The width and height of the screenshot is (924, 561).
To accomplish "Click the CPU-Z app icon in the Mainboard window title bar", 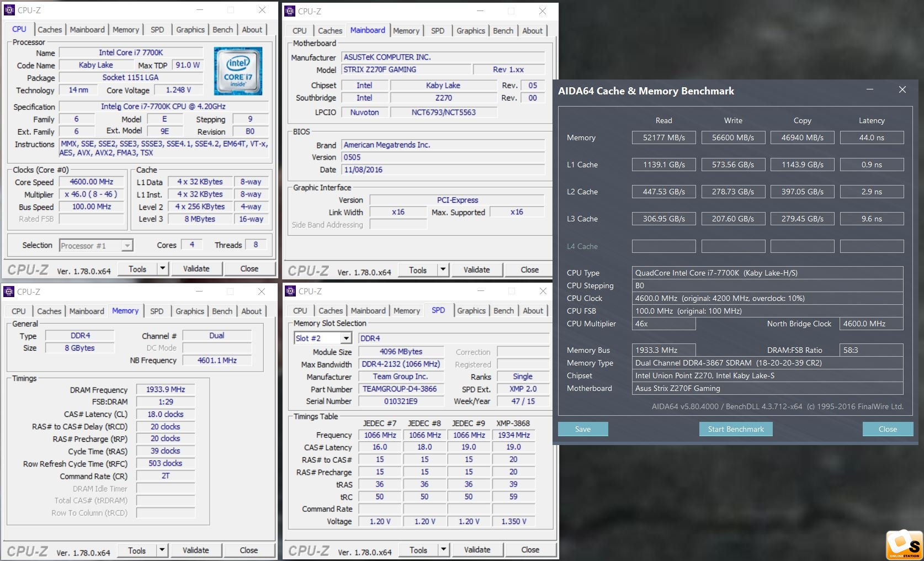I will click(x=290, y=11).
